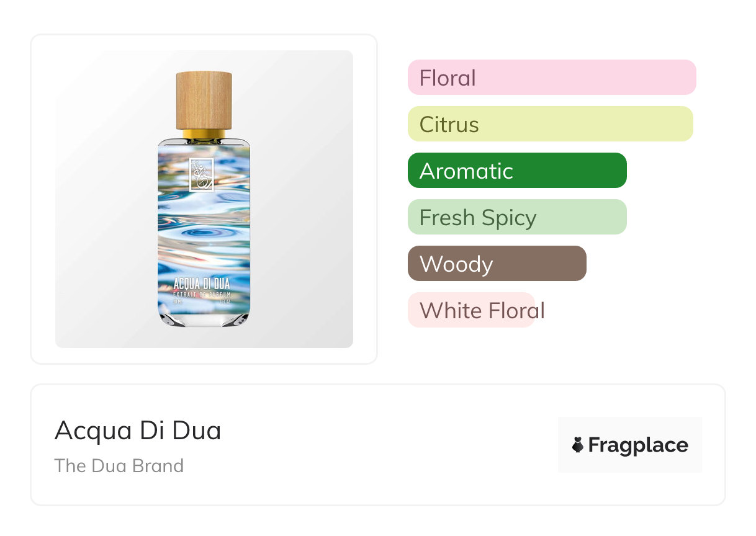Image resolution: width=756 pixels, height=536 pixels.
Task: Click the clear glass base of the bottle
Action: [204, 318]
